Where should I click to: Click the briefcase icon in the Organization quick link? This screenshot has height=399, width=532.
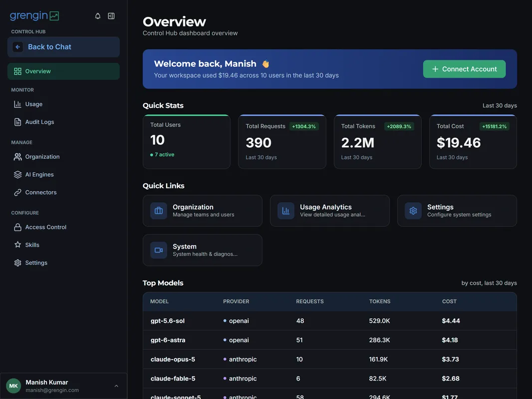point(158,210)
